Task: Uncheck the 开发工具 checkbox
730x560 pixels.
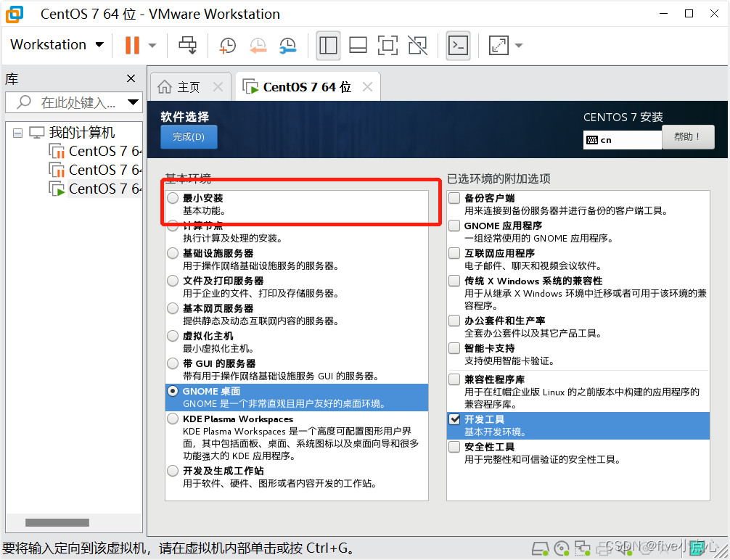Action: pos(454,419)
